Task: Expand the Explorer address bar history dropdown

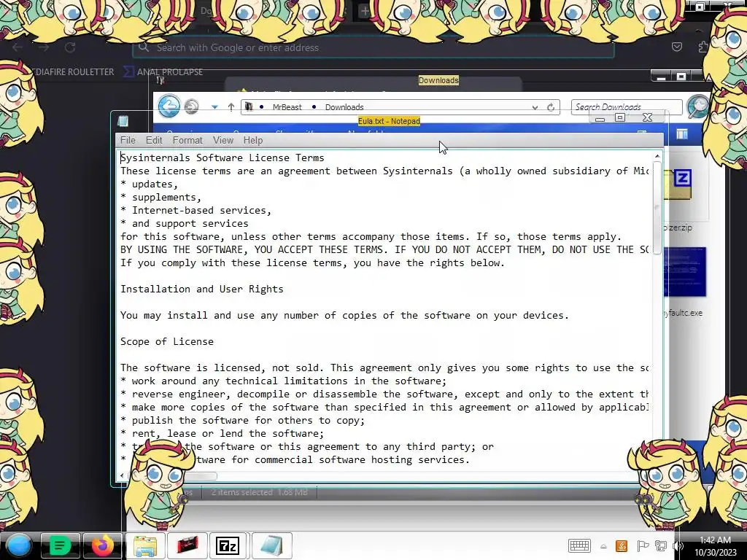Action: (535, 108)
